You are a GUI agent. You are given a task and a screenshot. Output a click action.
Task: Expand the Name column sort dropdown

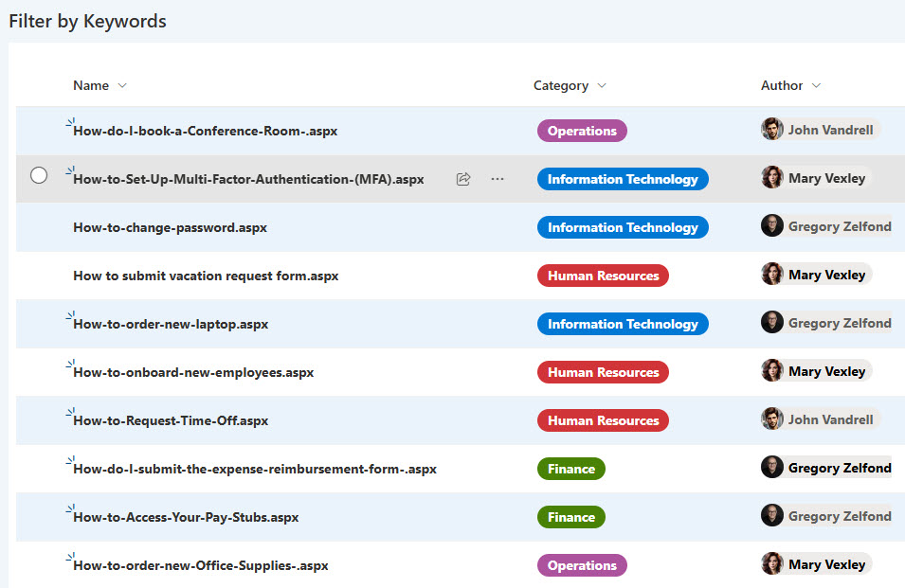[x=122, y=86]
